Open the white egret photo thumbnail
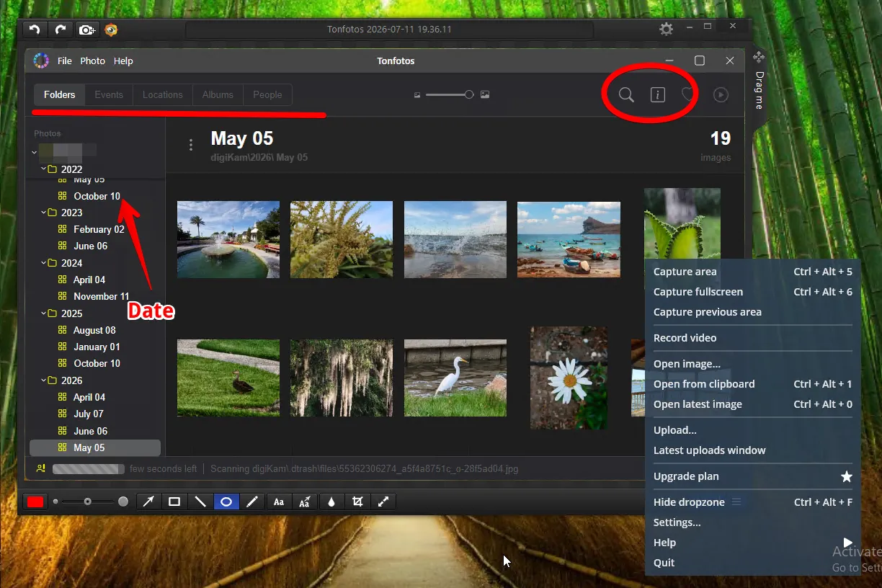The image size is (882, 588). (455, 378)
